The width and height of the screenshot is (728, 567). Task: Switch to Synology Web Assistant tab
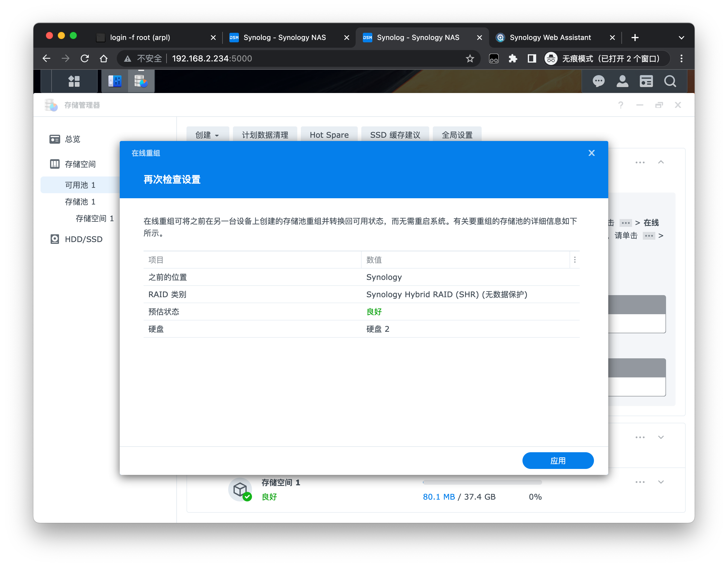(x=550, y=37)
